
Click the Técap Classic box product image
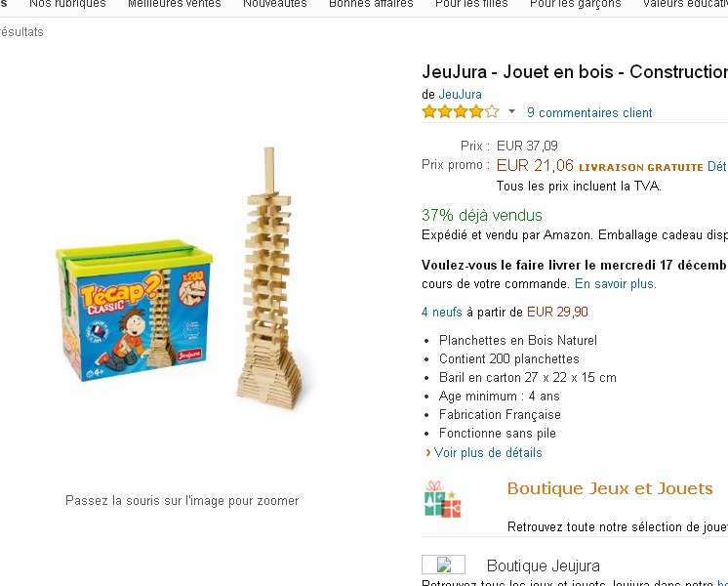(134, 311)
